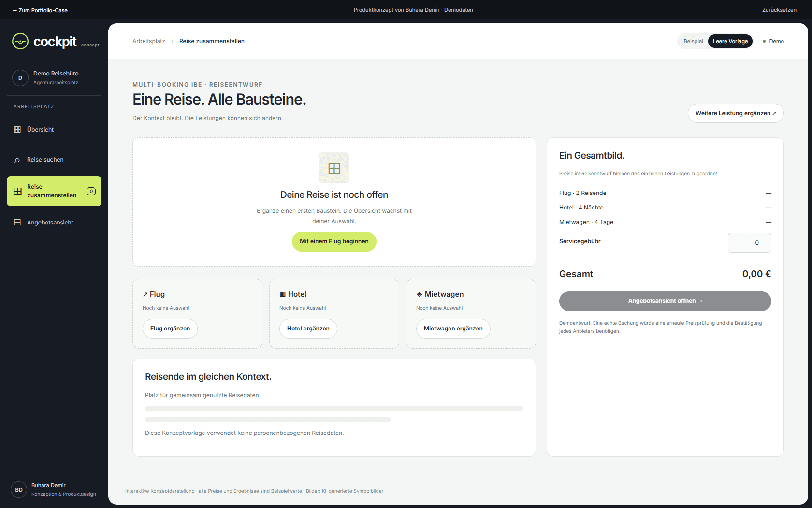Click the Servicegebühr input field
The image size is (812, 508).
[x=750, y=243]
